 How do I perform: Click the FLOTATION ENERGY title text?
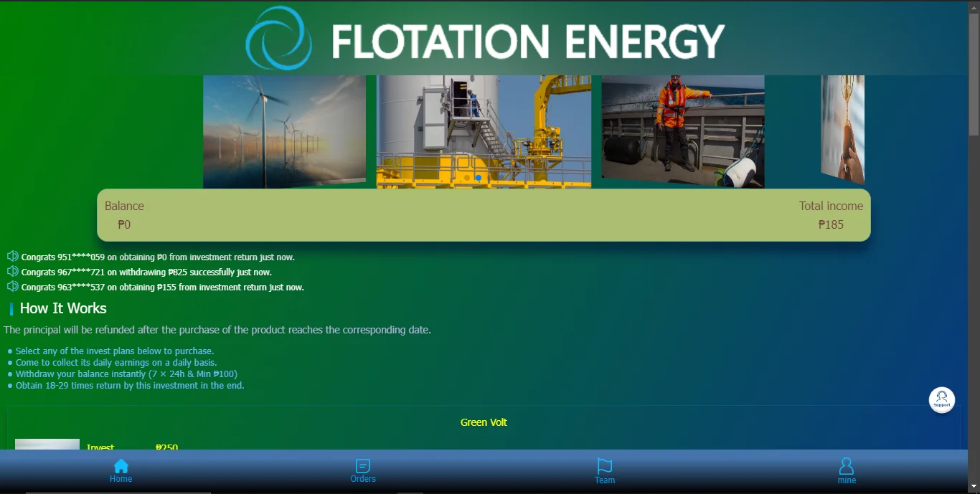528,41
